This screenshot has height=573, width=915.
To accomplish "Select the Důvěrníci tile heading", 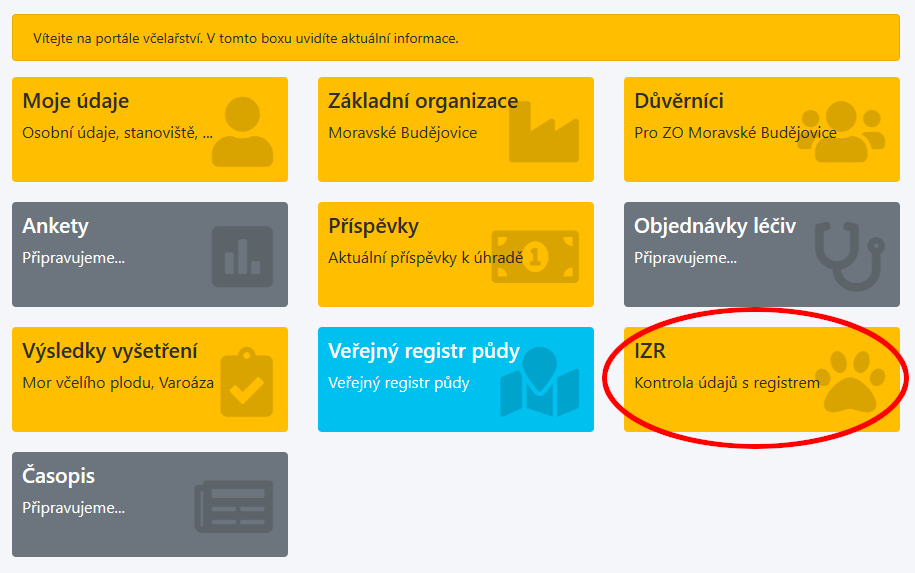I will tap(679, 101).
